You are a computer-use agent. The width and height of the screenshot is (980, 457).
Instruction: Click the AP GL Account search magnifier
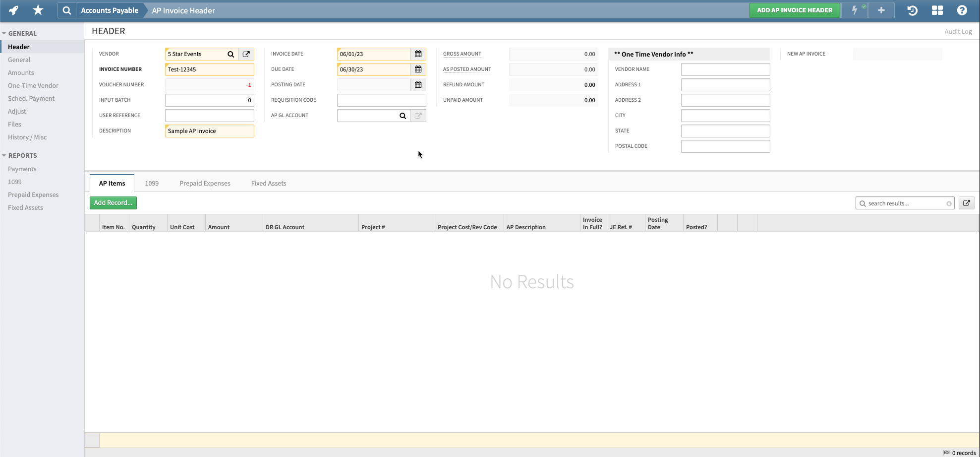coord(403,115)
